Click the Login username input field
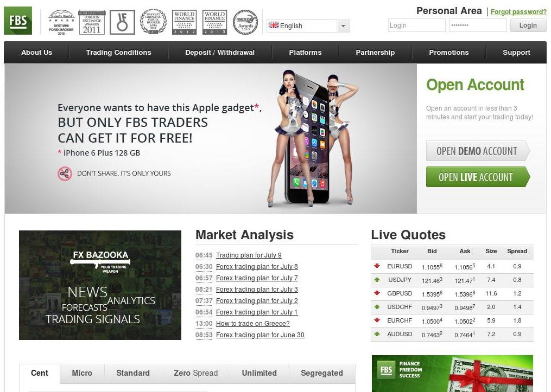 [417, 25]
